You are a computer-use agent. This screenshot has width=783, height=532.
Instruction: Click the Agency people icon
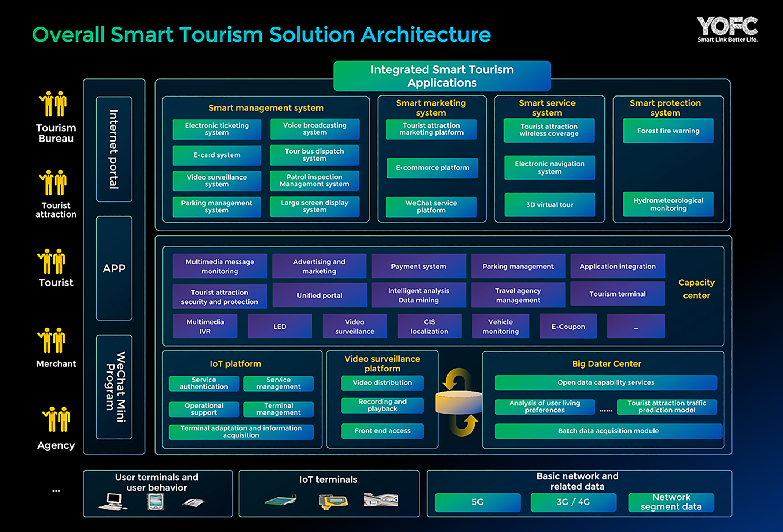click(x=57, y=419)
